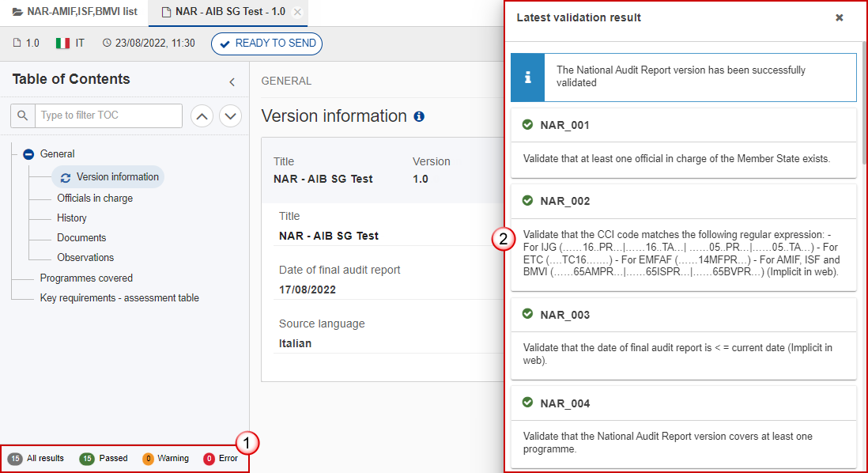Jump to previous TOC section with up chevron

(x=202, y=116)
